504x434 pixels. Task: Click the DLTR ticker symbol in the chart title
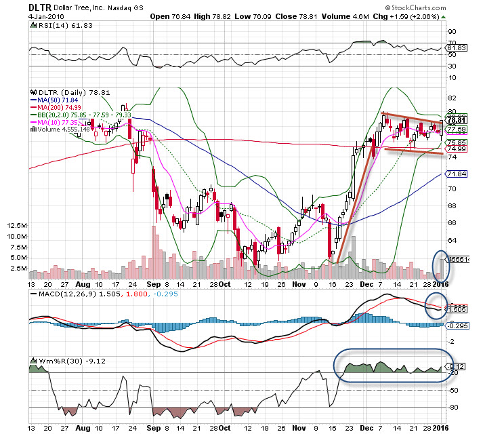tap(40, 7)
